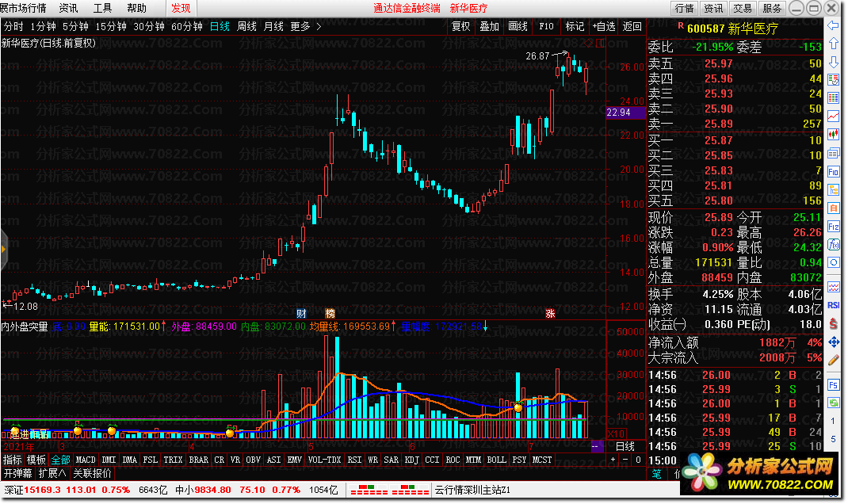Click the RSI icon in right sidebar
The image size is (848, 504).
click(834, 306)
